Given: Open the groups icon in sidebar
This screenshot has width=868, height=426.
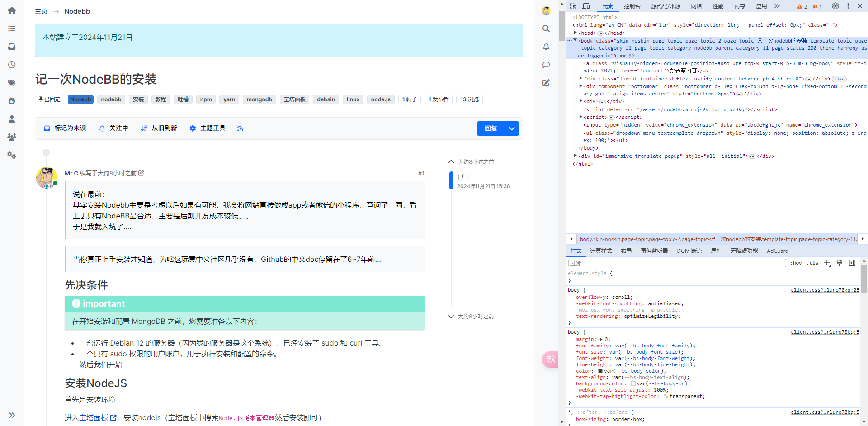Looking at the screenshot, I should [12, 137].
